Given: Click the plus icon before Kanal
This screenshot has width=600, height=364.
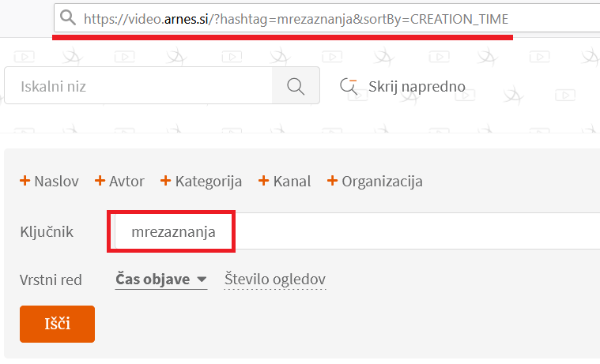Looking at the screenshot, I should pos(264,181).
